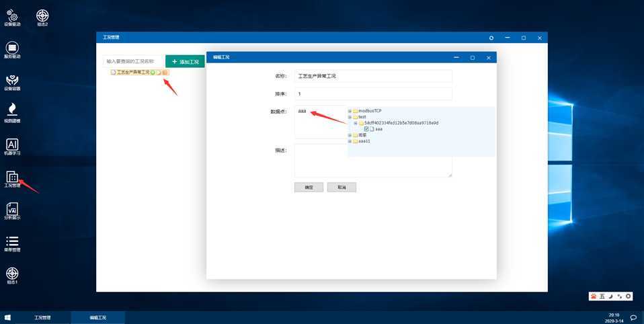
Task: Click the 排序 field containing 1
Action: tap(373, 93)
